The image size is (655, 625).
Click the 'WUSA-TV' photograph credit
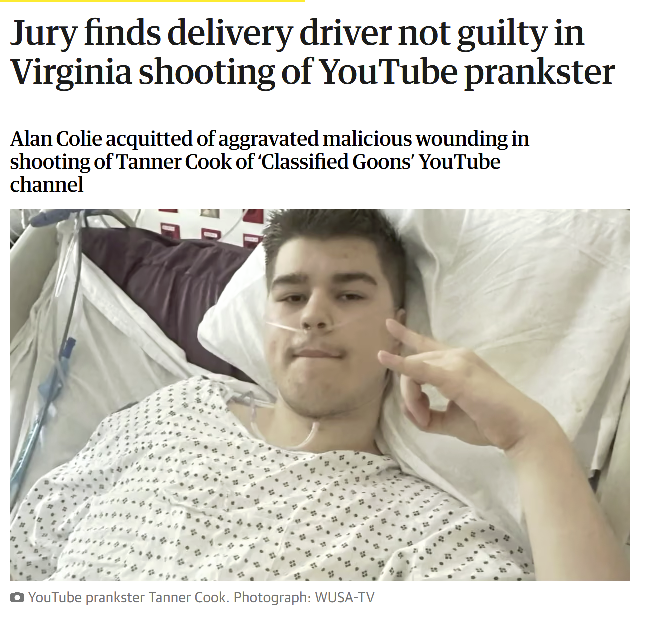(345, 597)
